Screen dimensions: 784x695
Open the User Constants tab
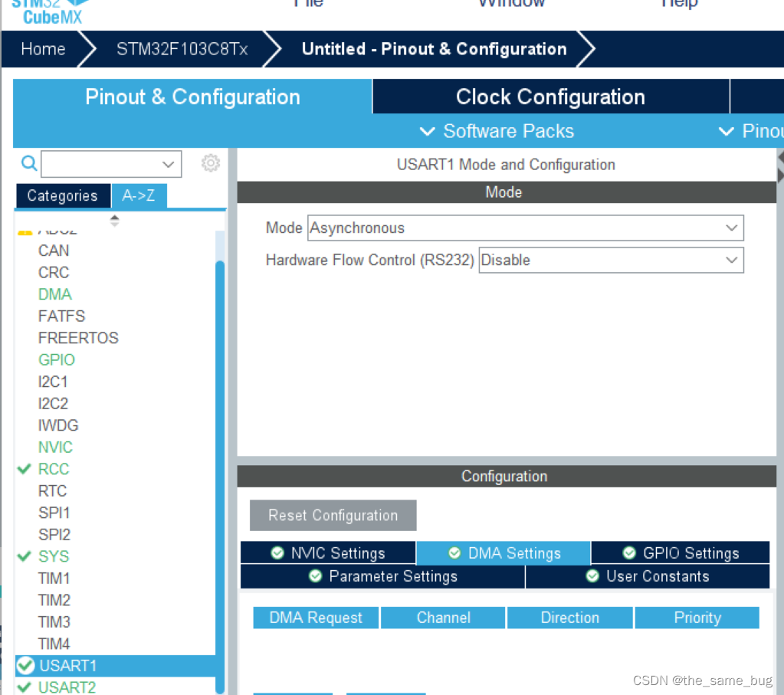pyautogui.click(x=648, y=576)
